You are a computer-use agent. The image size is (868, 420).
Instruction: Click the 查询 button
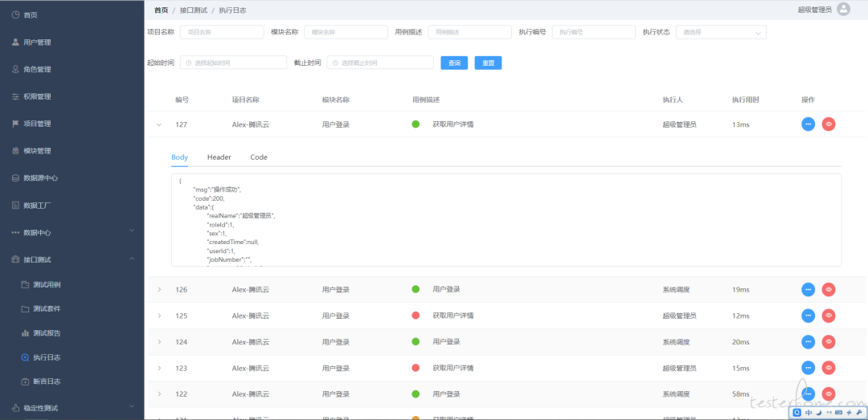point(454,63)
